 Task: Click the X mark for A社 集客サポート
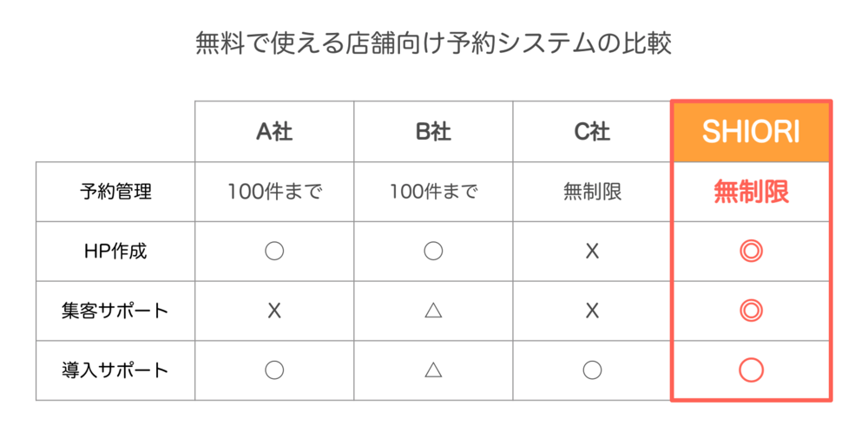pyautogui.click(x=274, y=311)
